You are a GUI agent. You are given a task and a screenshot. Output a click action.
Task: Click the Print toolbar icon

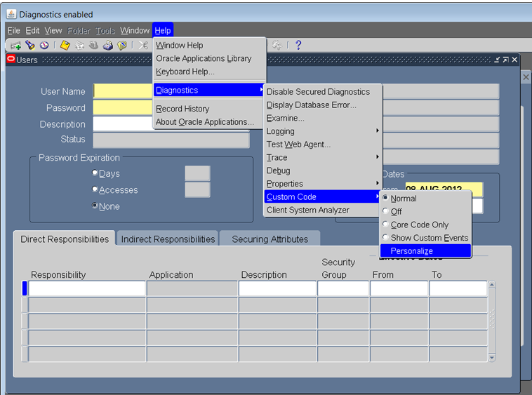point(108,45)
